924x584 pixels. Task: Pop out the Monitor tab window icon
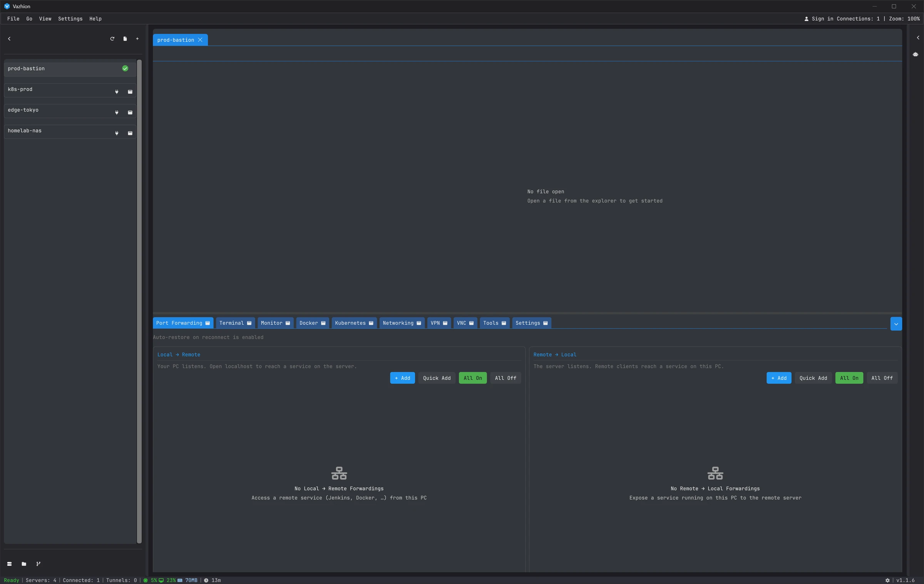click(x=288, y=323)
